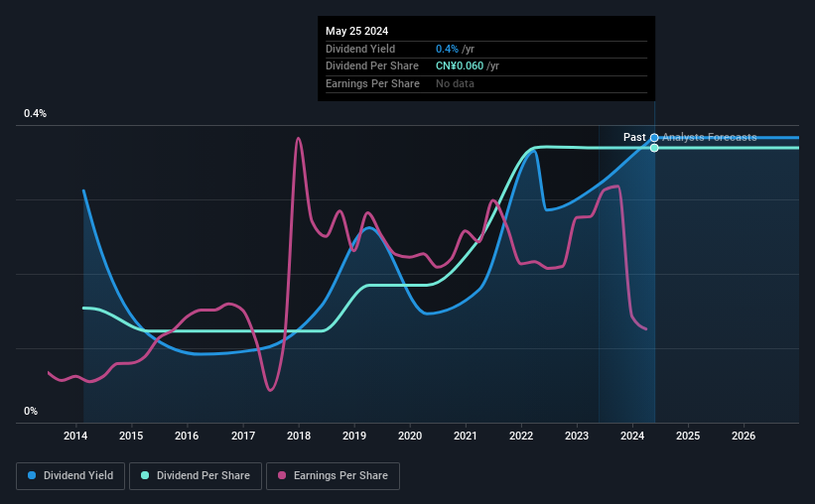
Task: Click the blue Dividend Yield legend dot
Action: coord(32,475)
